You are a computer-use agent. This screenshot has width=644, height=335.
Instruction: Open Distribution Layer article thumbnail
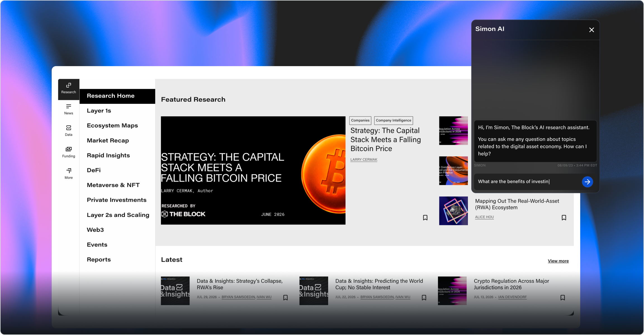pyautogui.click(x=453, y=171)
